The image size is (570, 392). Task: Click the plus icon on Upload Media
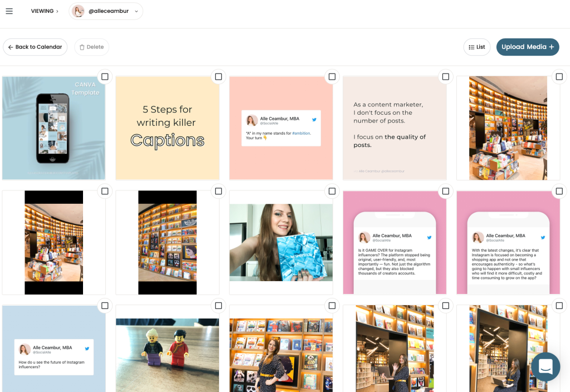552,47
